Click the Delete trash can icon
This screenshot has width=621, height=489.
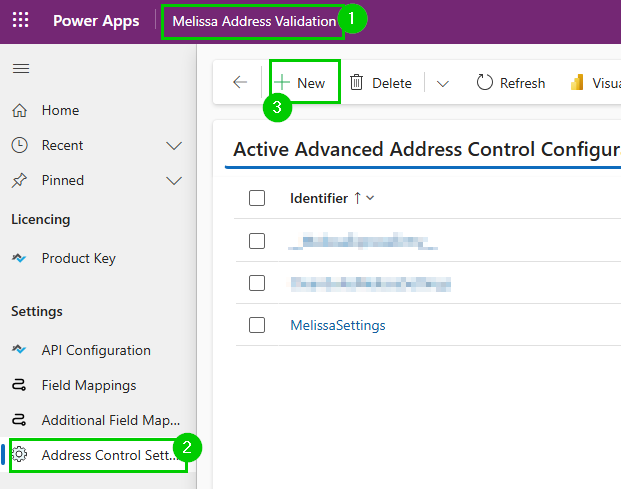[356, 83]
